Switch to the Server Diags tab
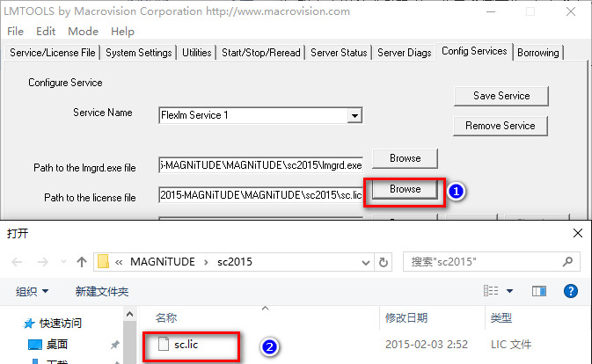 (x=405, y=53)
